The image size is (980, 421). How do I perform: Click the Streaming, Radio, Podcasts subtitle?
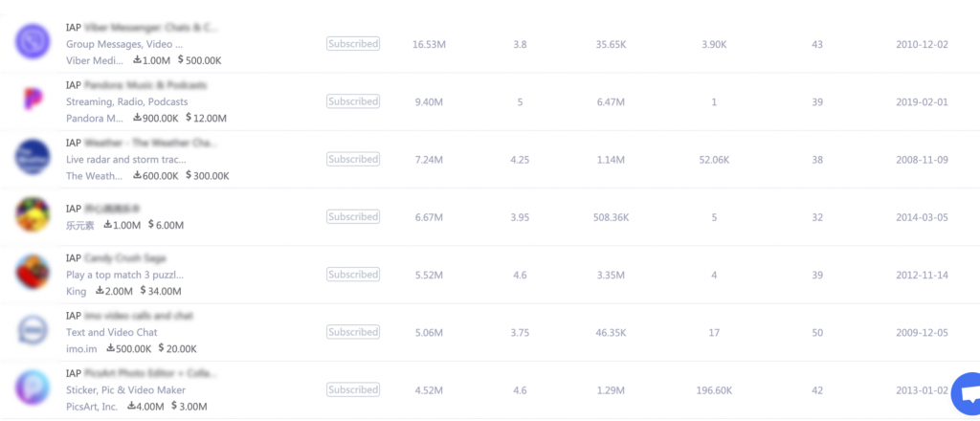coord(127,101)
